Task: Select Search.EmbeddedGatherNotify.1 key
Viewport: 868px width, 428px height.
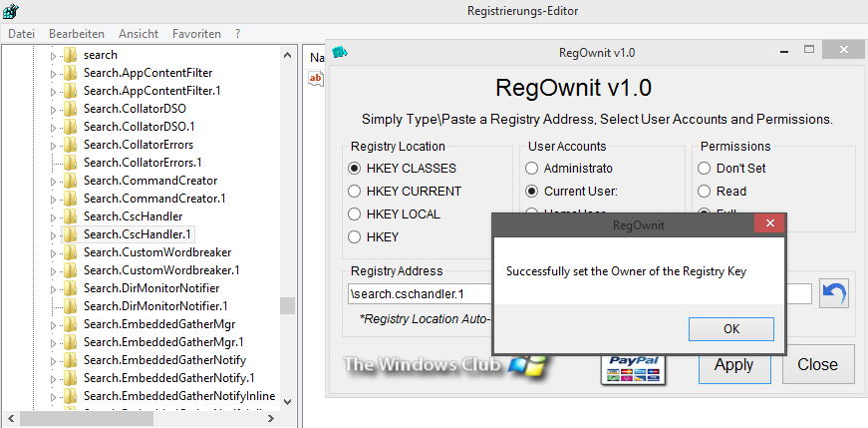Action: click(168, 378)
